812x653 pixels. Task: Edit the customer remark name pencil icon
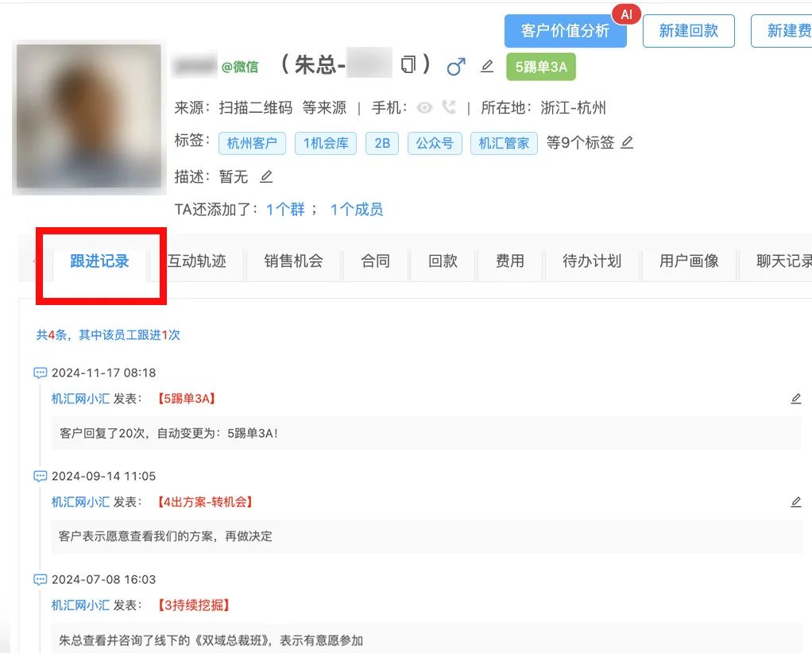tap(487, 66)
